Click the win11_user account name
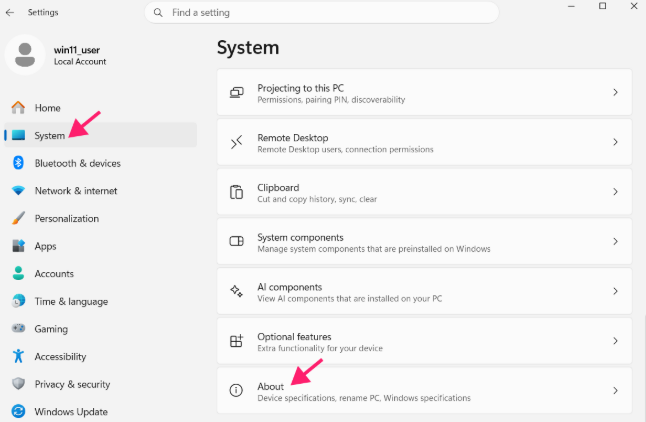The height and width of the screenshot is (422, 646). [77, 50]
